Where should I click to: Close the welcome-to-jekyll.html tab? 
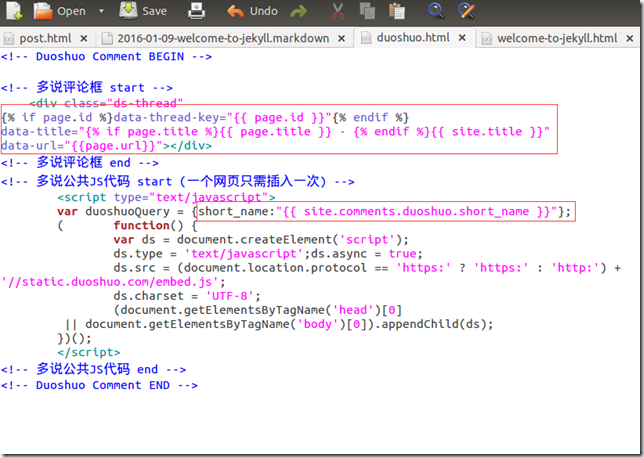(630, 38)
